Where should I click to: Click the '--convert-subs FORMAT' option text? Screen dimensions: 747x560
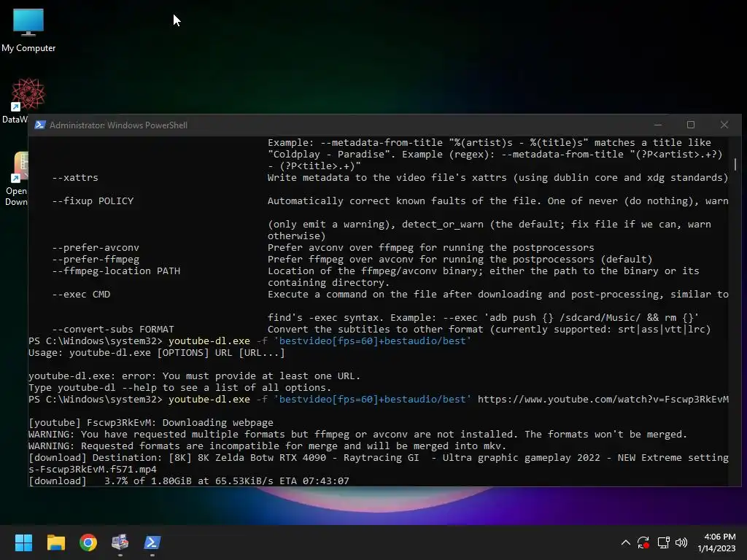[113, 330]
